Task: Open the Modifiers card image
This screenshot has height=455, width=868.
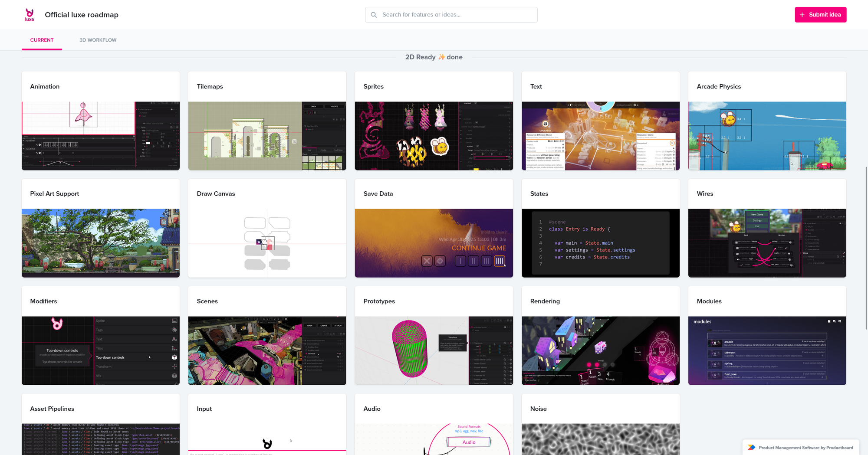Action: click(101, 350)
